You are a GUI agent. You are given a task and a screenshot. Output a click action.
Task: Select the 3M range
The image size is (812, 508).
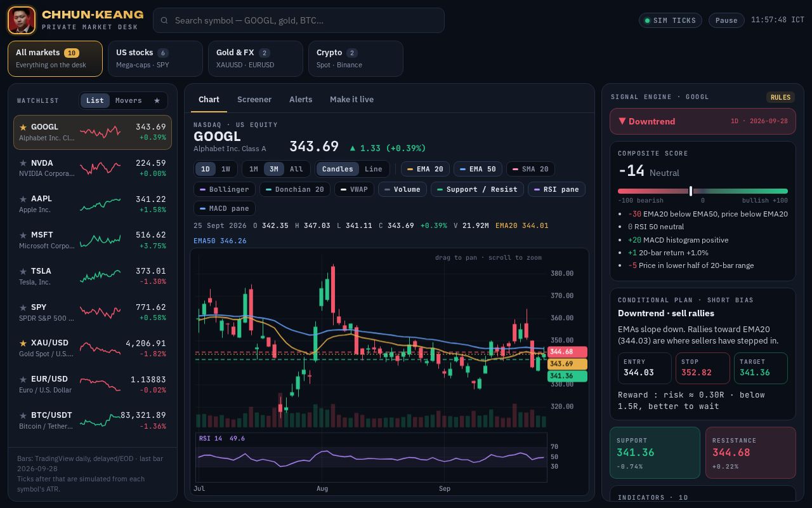(x=274, y=169)
